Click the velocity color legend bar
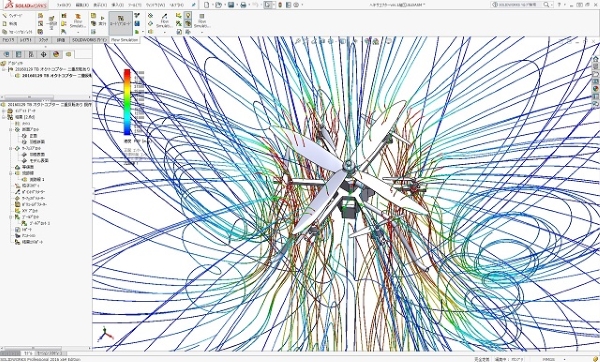The width and height of the screenshot is (600, 362). (127, 102)
